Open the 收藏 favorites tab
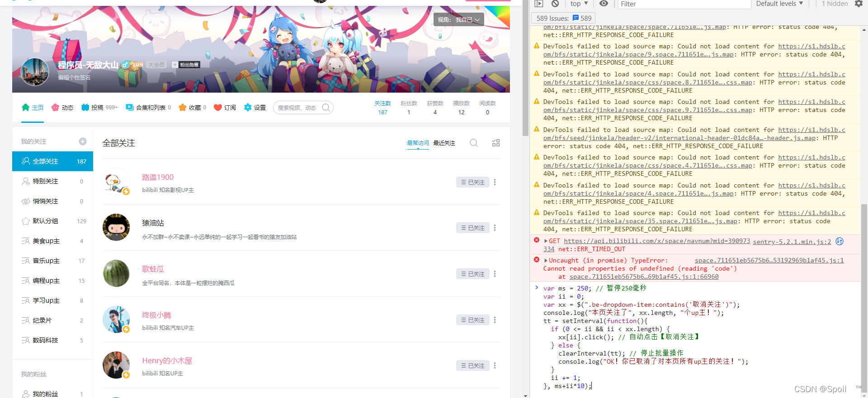This screenshot has width=868, height=398. [x=193, y=108]
